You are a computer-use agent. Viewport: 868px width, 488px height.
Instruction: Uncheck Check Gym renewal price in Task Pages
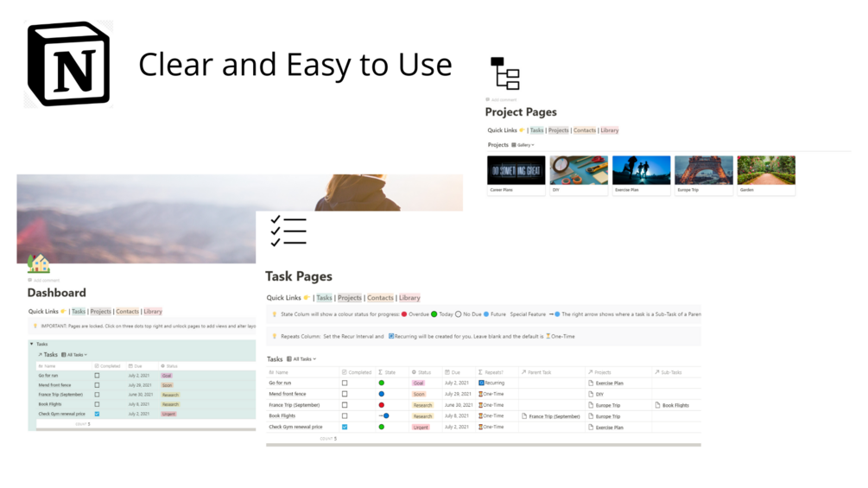tap(345, 428)
